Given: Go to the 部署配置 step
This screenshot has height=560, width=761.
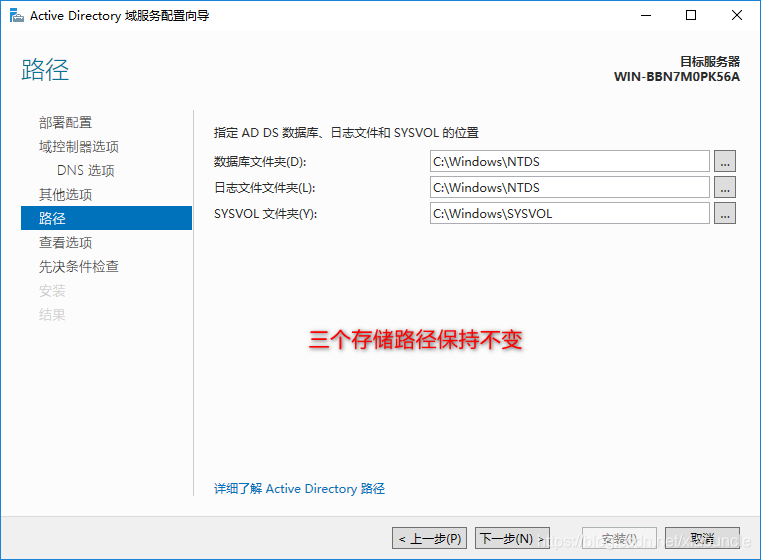Looking at the screenshot, I should pyautogui.click(x=66, y=122).
